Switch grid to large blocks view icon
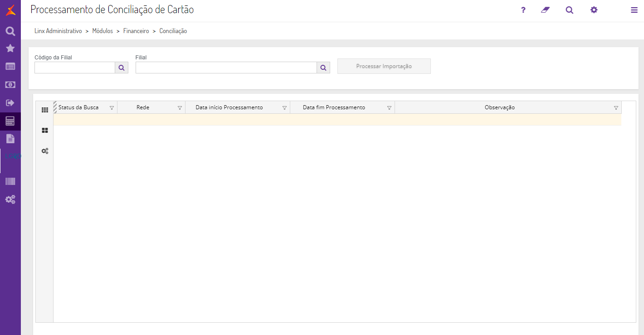 pyautogui.click(x=45, y=131)
